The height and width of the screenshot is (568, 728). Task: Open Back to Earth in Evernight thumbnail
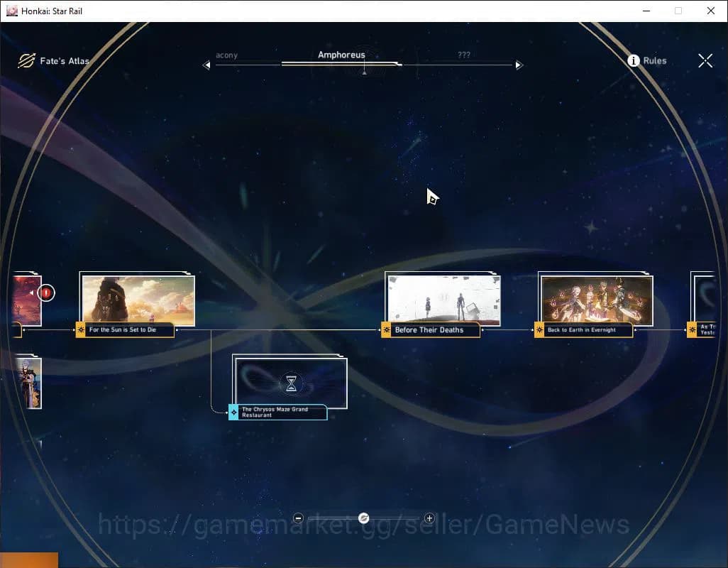pyautogui.click(x=597, y=300)
